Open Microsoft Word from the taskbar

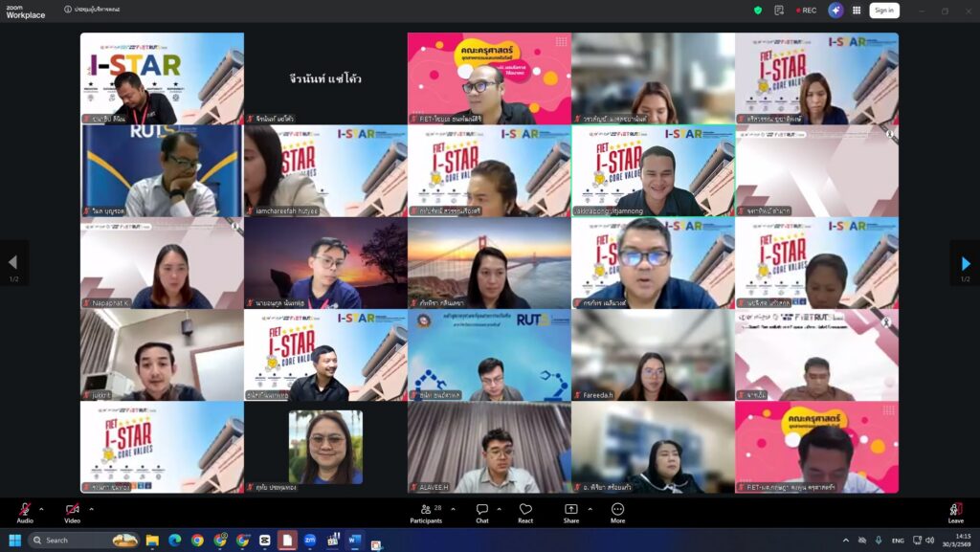[354, 541]
